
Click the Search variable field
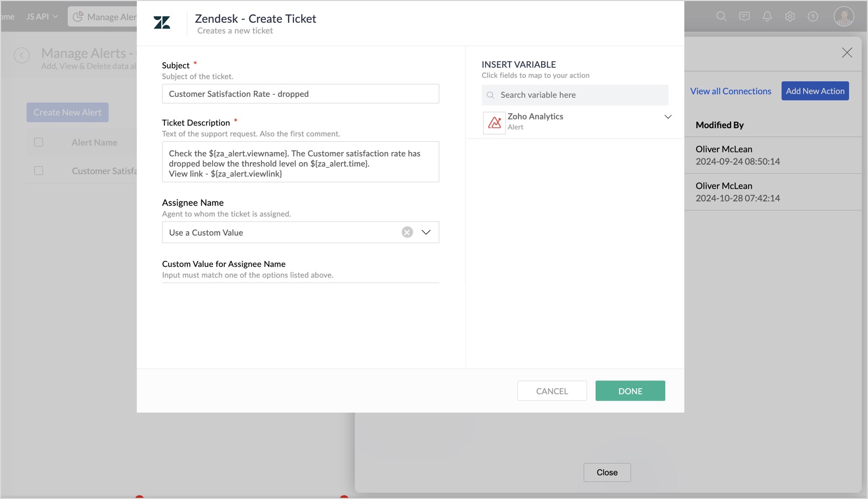[x=575, y=95]
